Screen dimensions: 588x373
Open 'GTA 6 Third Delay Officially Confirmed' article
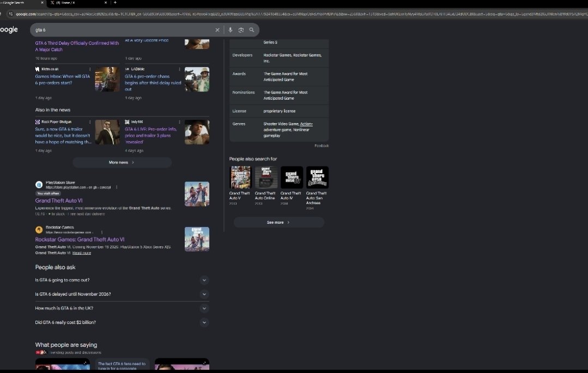pyautogui.click(x=77, y=46)
